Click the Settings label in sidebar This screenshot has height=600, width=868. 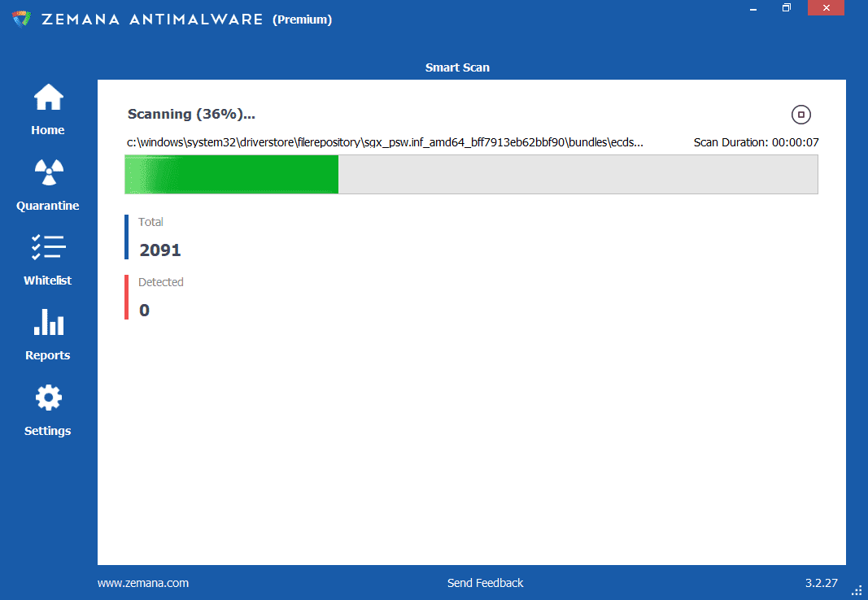(48, 431)
